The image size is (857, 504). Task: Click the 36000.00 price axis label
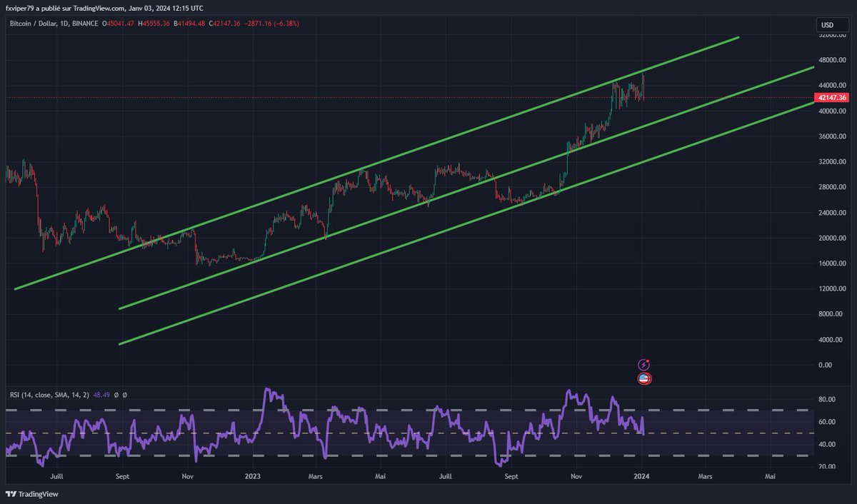coord(832,136)
